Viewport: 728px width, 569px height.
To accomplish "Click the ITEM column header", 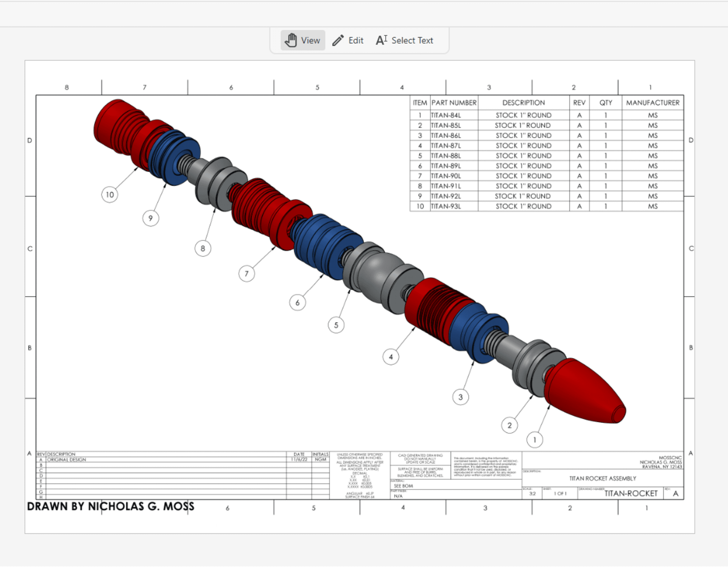I will click(x=420, y=103).
